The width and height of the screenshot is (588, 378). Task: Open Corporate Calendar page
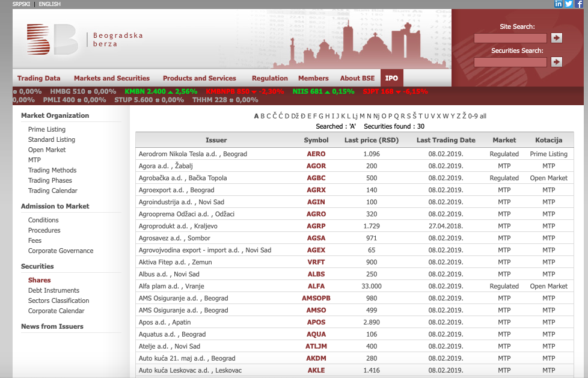pos(57,311)
